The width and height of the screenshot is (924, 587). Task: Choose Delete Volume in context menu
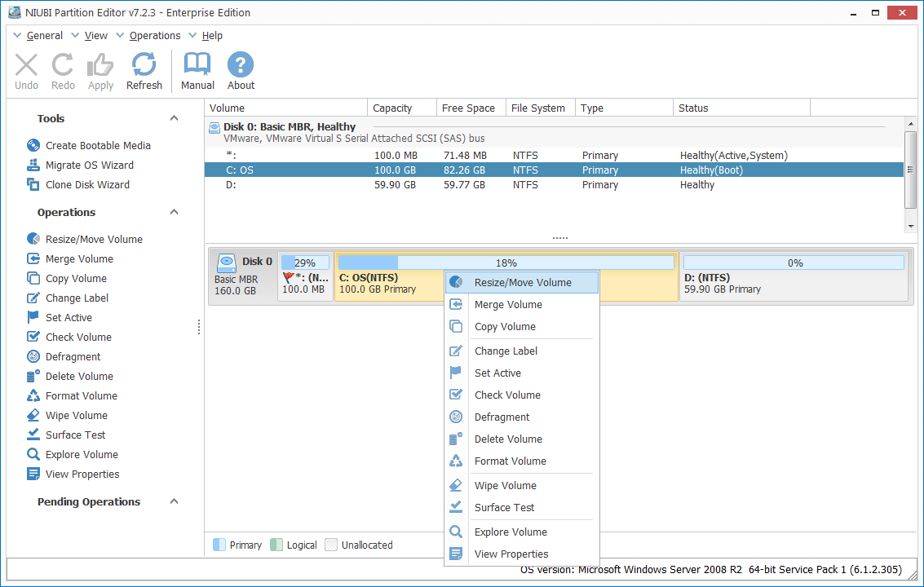coord(522,439)
